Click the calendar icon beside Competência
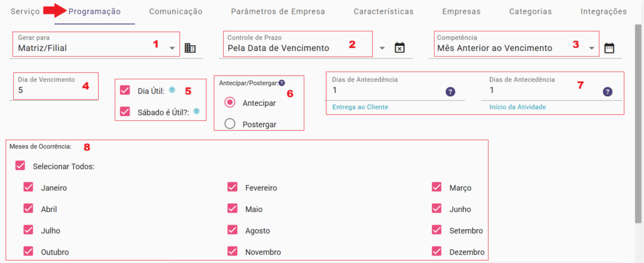Viewport: 644px width, 263px height. [609, 48]
